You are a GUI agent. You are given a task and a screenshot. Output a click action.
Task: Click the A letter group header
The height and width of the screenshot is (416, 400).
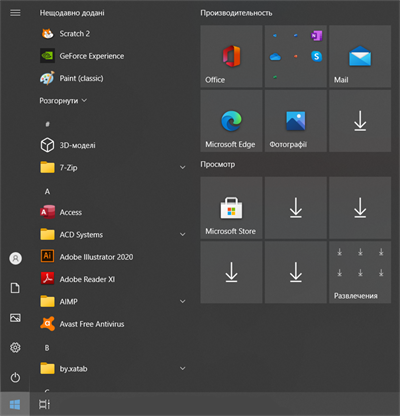(47, 192)
